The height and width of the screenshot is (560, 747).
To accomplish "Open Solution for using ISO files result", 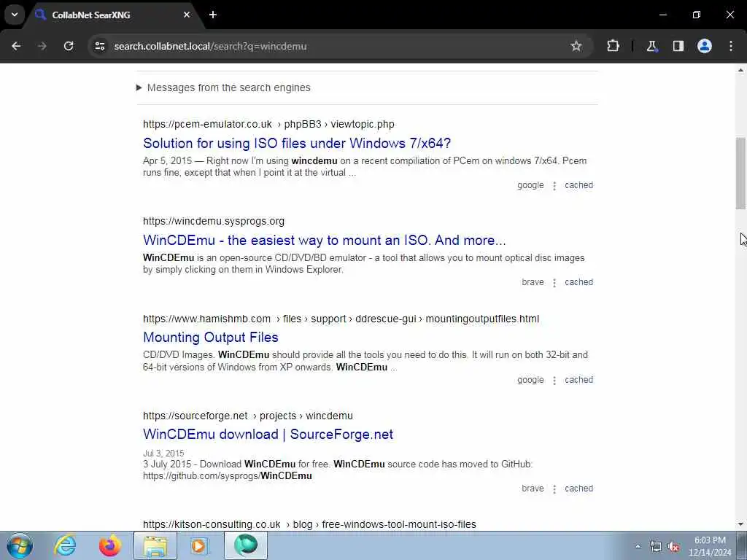I will (x=297, y=144).
